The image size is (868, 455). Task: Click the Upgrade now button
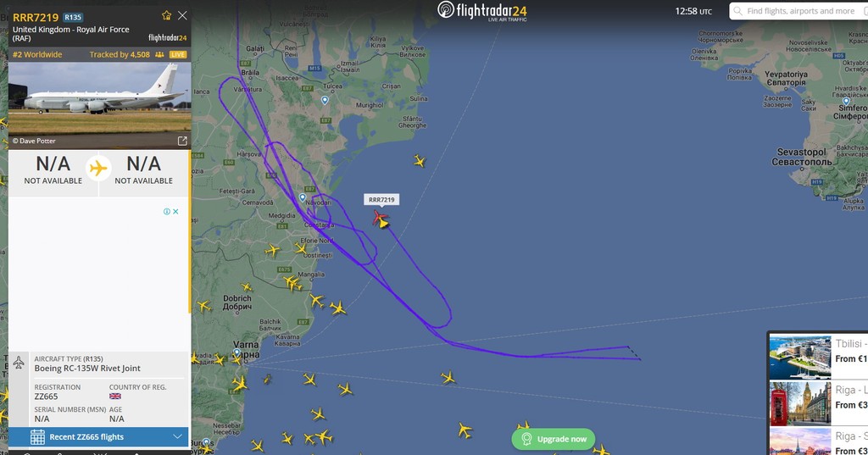pyautogui.click(x=553, y=439)
